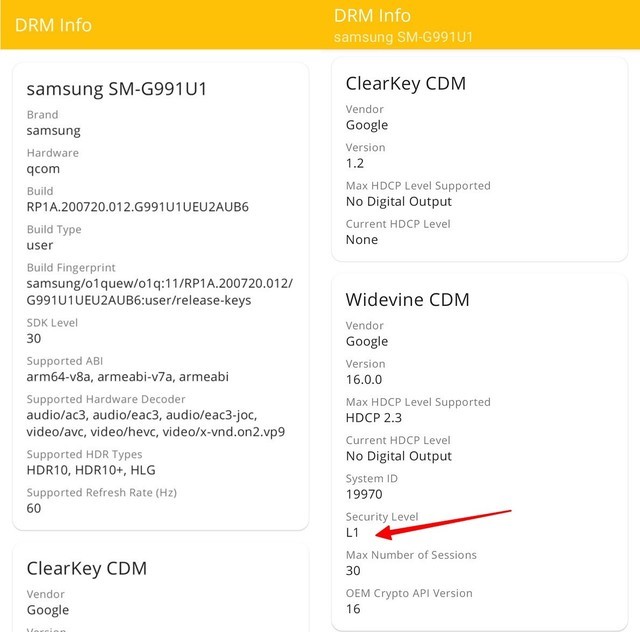Tap the Widevine CDM card heading
The width and height of the screenshot is (640, 632).
tap(407, 299)
